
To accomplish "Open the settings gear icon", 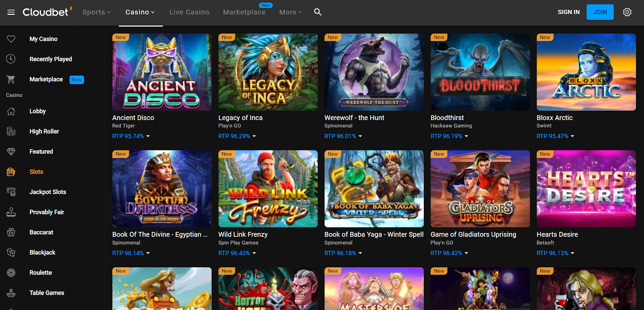I will 627,12.
